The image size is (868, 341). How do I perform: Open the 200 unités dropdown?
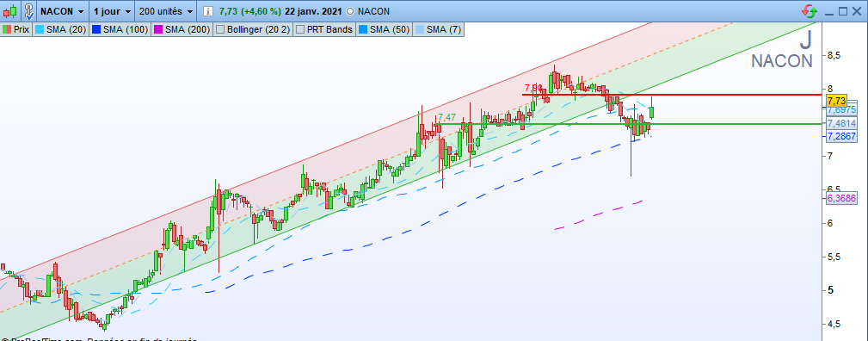point(166,11)
